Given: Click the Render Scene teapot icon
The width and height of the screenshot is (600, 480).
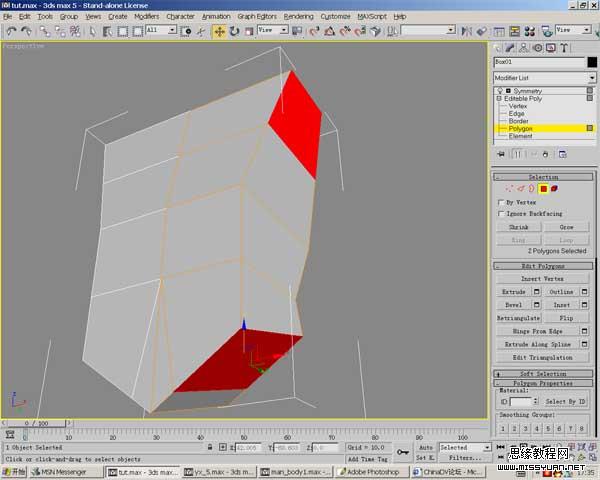Looking at the screenshot, I should pos(547,31).
